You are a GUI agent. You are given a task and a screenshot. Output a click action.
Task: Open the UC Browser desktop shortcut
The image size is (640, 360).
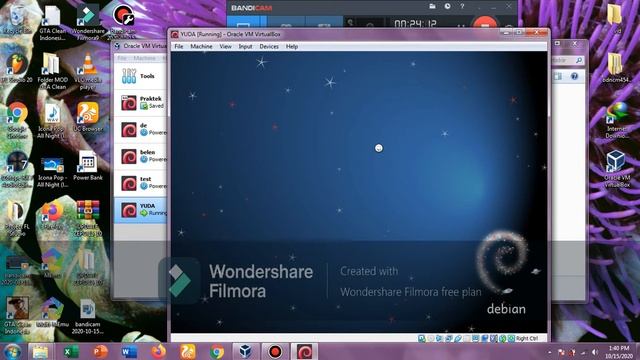click(88, 117)
